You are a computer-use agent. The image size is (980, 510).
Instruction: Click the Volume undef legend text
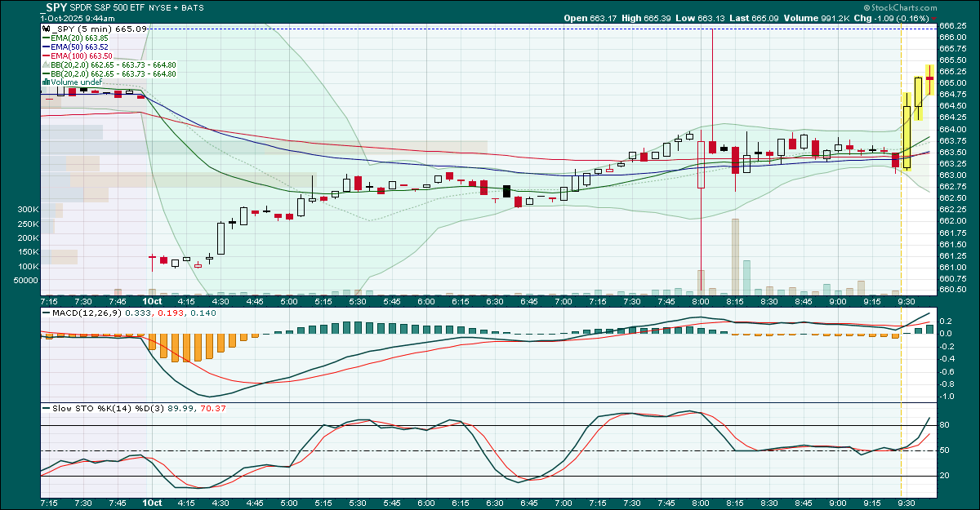coord(76,82)
